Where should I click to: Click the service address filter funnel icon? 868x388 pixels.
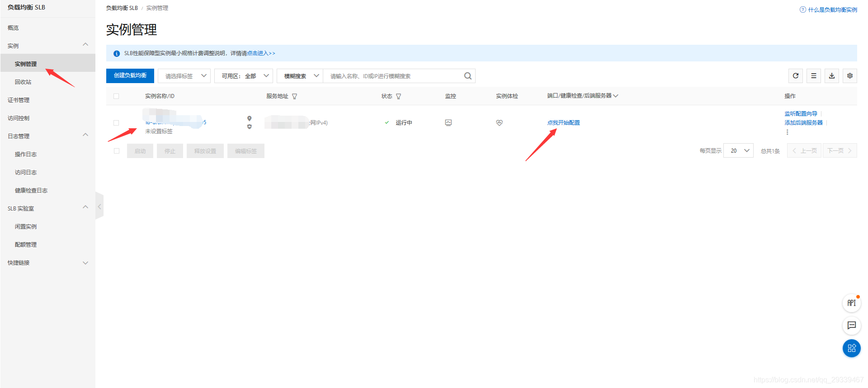tap(295, 96)
